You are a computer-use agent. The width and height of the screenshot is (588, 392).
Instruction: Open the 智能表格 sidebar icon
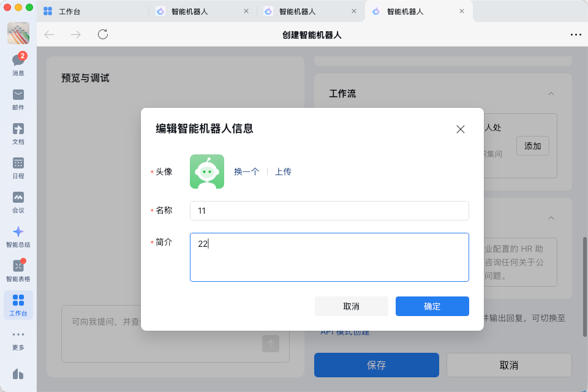coord(18,266)
